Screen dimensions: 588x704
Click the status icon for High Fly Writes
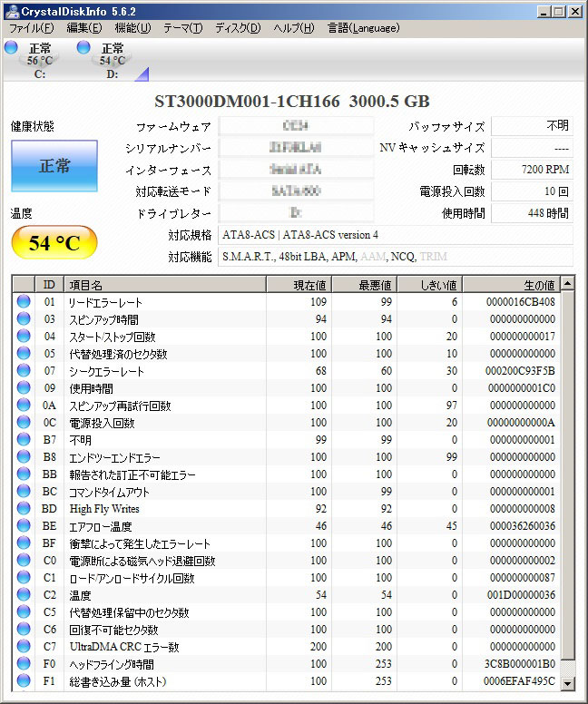point(24,508)
